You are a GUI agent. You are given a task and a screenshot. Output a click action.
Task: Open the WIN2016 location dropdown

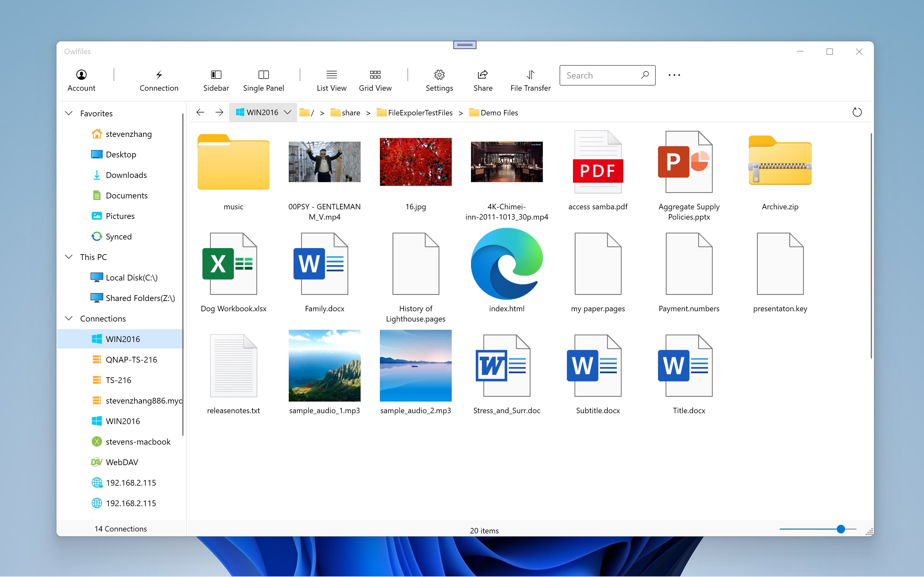tap(287, 112)
